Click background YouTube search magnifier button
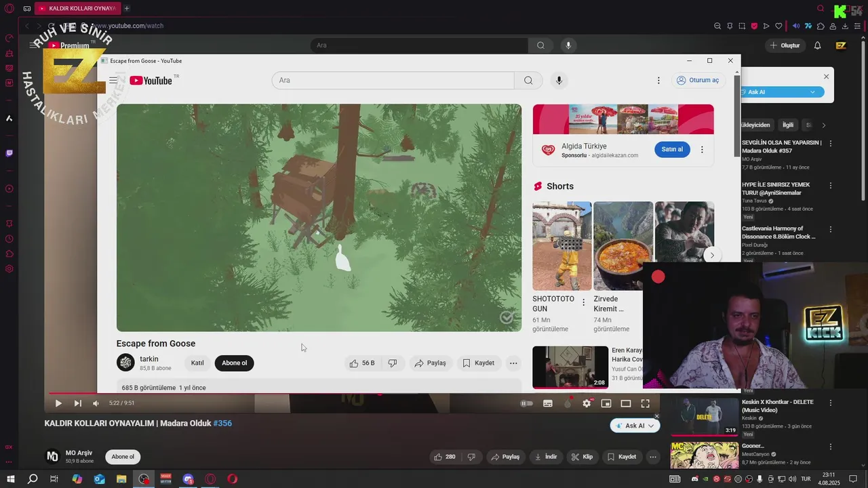 pyautogui.click(x=540, y=45)
